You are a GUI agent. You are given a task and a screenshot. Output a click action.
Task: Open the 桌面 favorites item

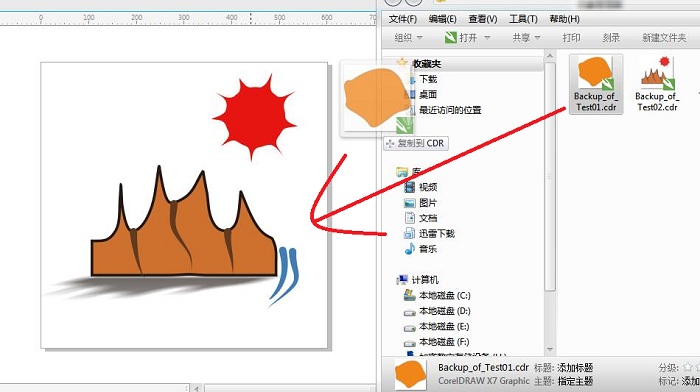[x=428, y=95]
